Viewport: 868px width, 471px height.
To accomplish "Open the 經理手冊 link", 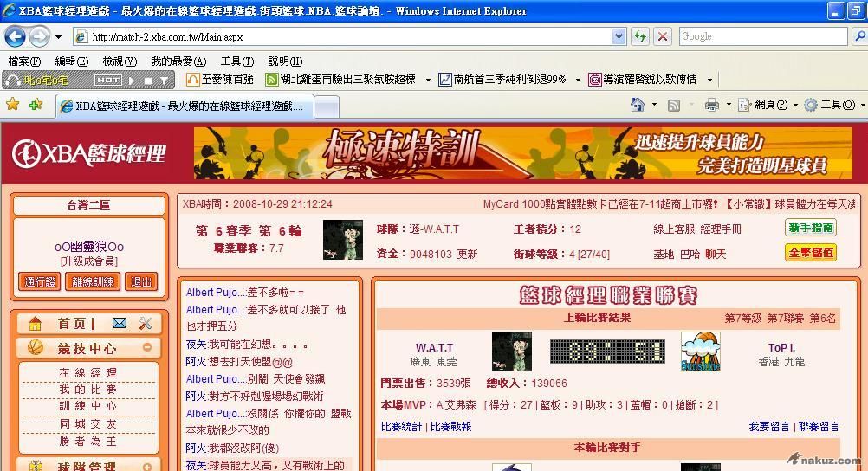I will point(721,229).
